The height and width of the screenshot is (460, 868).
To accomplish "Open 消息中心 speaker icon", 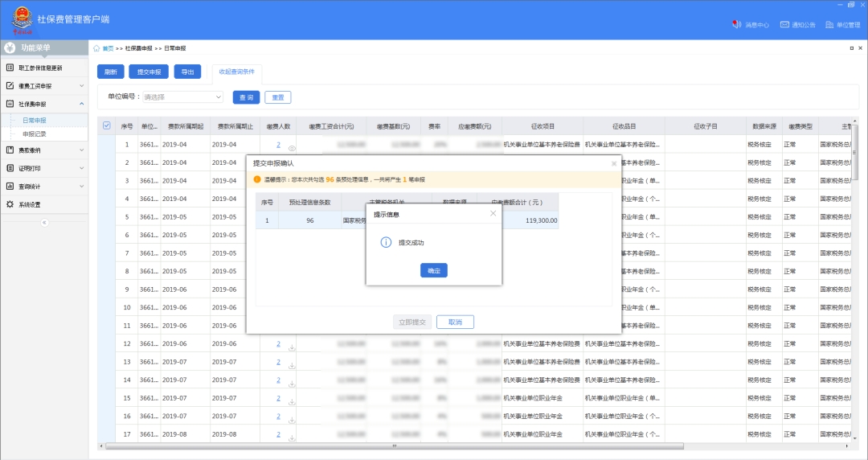I will [735, 25].
